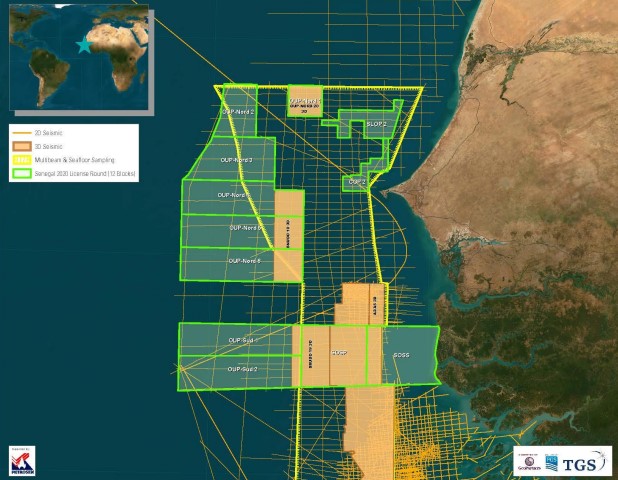618x480 pixels.
Task: Select the UUP-Nord 2 block label
Action: point(240,112)
